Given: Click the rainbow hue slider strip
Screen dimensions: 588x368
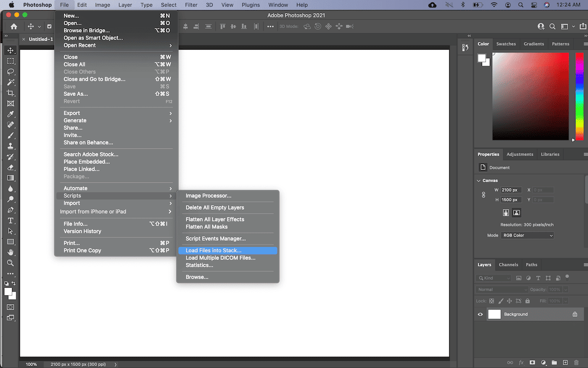Looking at the screenshot, I should [579, 96].
